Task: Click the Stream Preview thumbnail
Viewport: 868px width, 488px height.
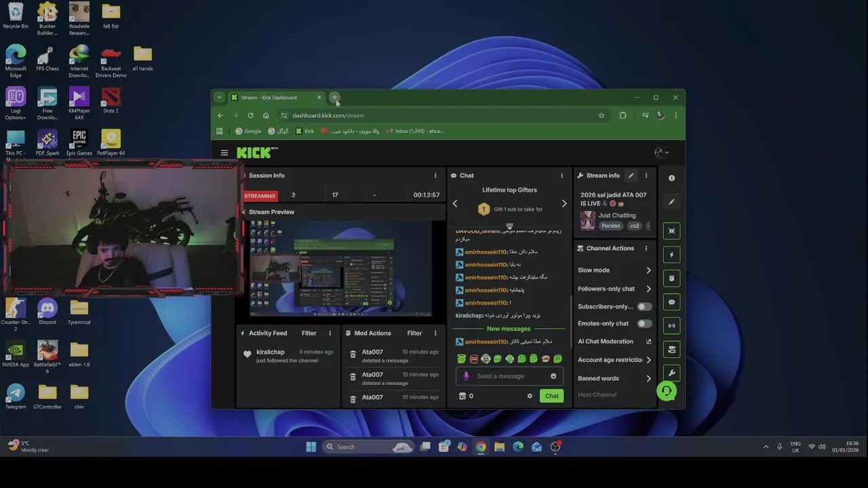Action: click(x=340, y=269)
